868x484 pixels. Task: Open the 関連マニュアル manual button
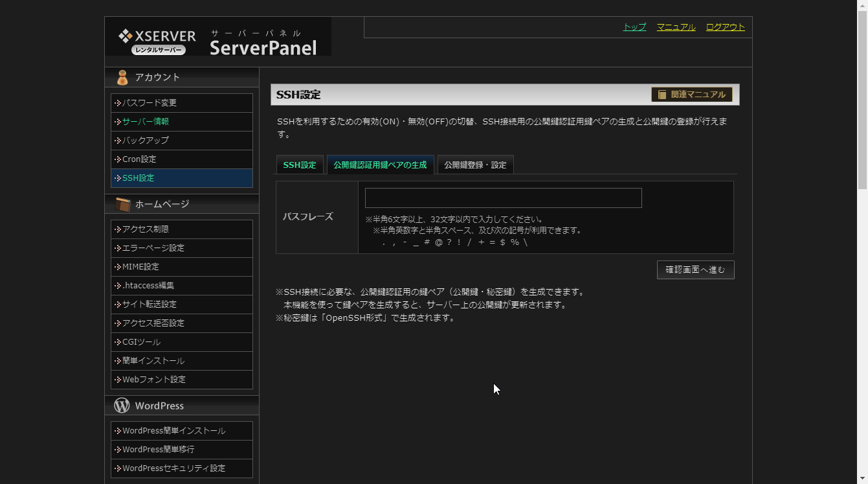pyautogui.click(x=691, y=95)
